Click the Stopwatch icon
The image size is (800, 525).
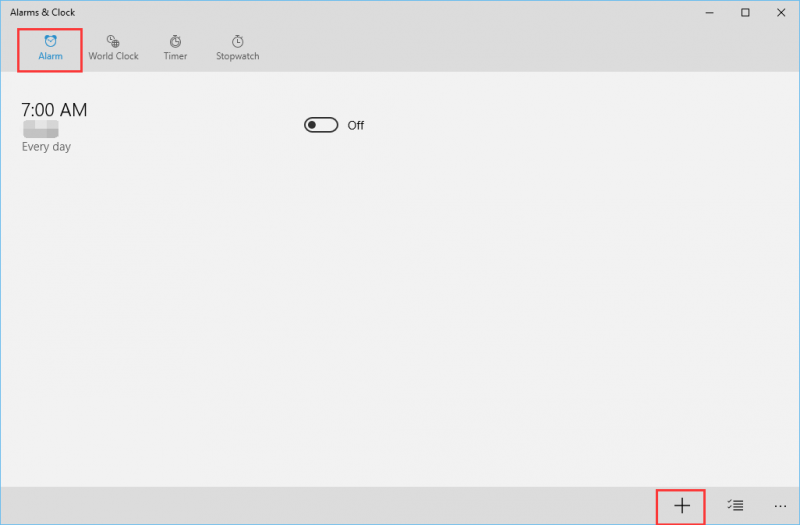237,41
